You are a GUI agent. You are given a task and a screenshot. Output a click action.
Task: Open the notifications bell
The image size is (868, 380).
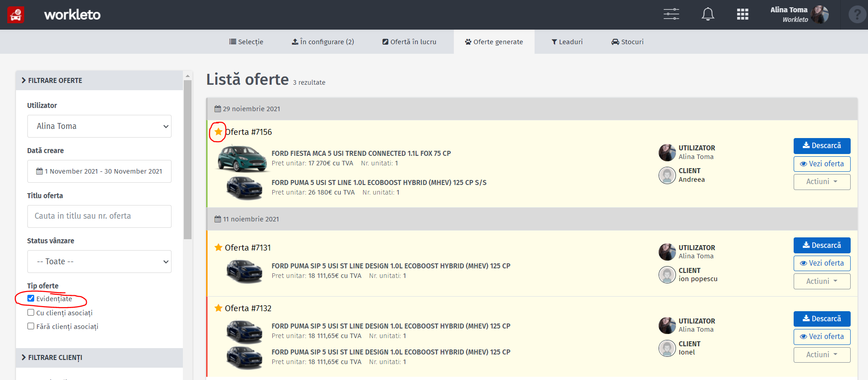click(707, 15)
